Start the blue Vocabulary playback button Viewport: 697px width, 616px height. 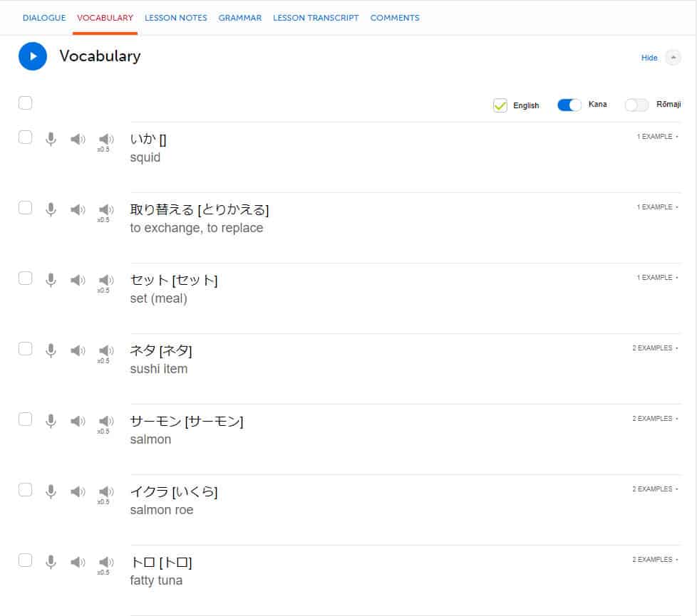pyautogui.click(x=32, y=57)
